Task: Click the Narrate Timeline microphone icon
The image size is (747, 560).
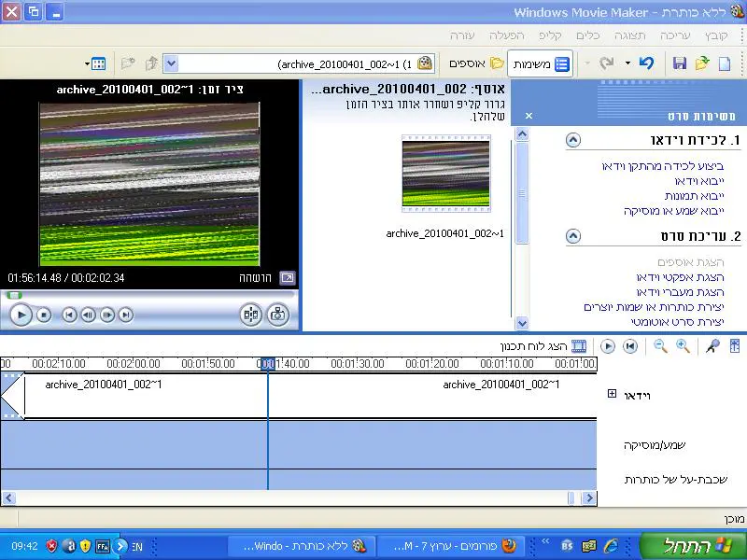Action: [x=712, y=346]
